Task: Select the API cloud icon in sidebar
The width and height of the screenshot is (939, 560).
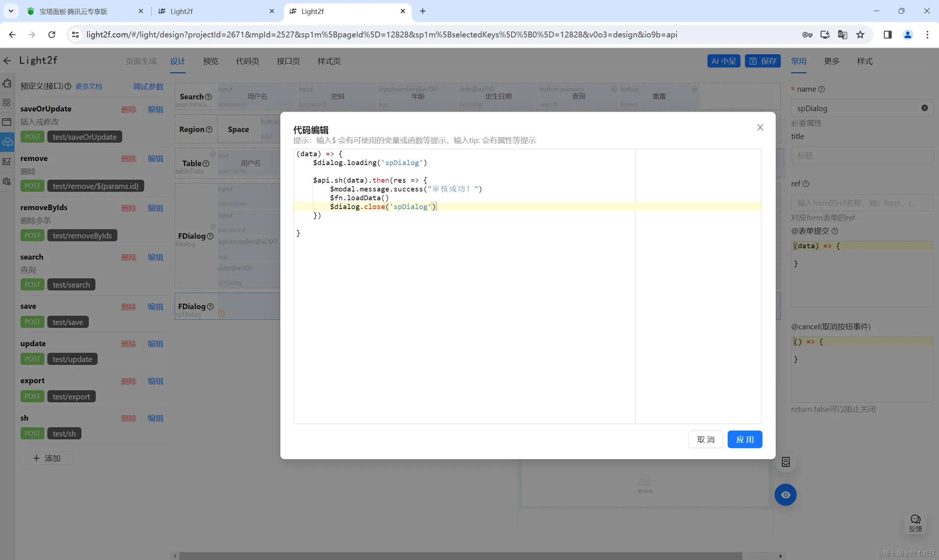Action: point(7,142)
